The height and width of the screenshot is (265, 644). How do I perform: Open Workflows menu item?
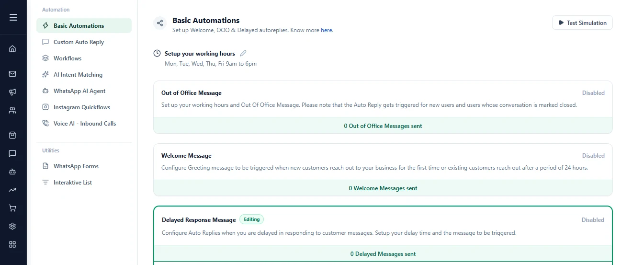[84, 58]
